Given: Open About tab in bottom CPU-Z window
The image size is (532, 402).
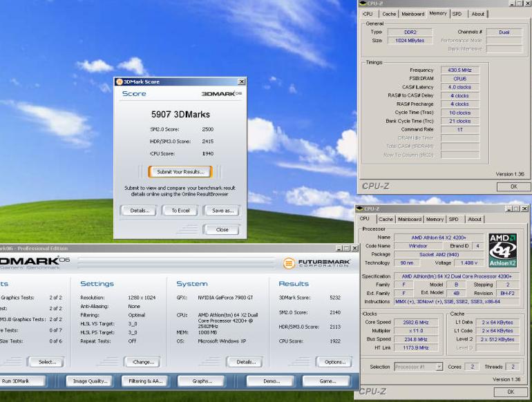Looking at the screenshot, I should tap(475, 219).
